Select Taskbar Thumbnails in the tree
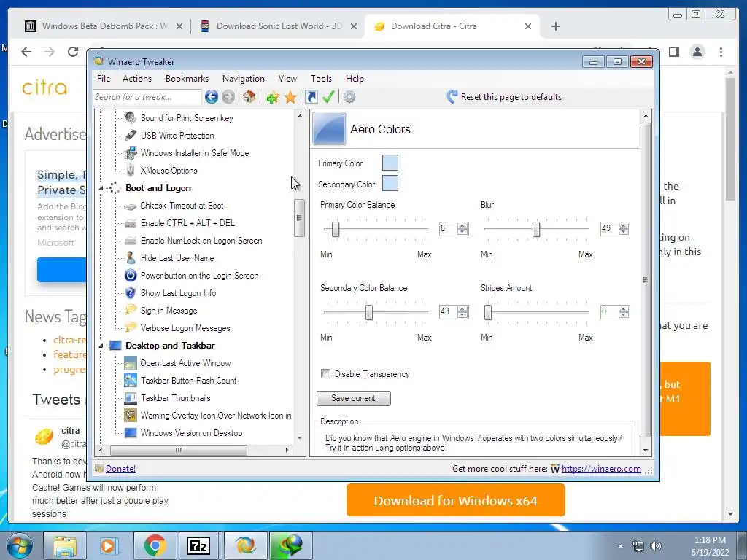The width and height of the screenshot is (747, 560). tap(175, 398)
